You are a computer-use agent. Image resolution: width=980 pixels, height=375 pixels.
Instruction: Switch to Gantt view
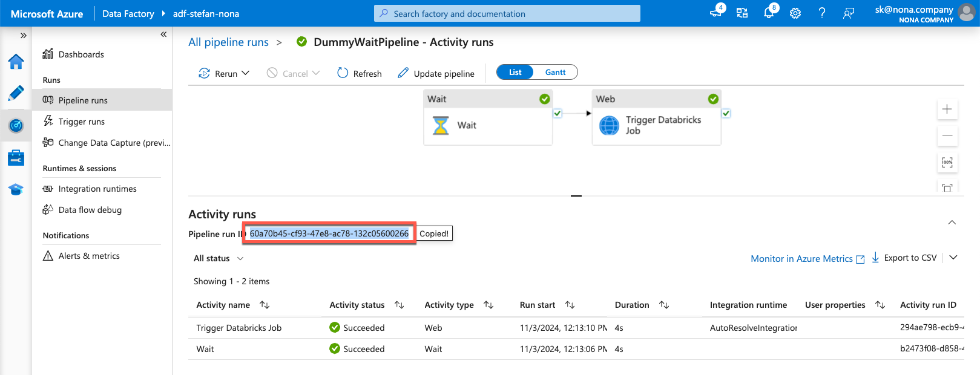(x=555, y=73)
